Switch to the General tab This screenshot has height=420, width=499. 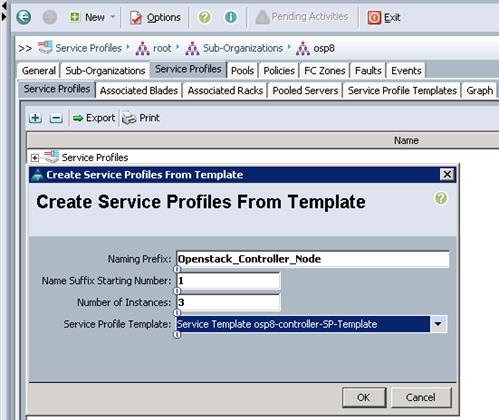[39, 71]
